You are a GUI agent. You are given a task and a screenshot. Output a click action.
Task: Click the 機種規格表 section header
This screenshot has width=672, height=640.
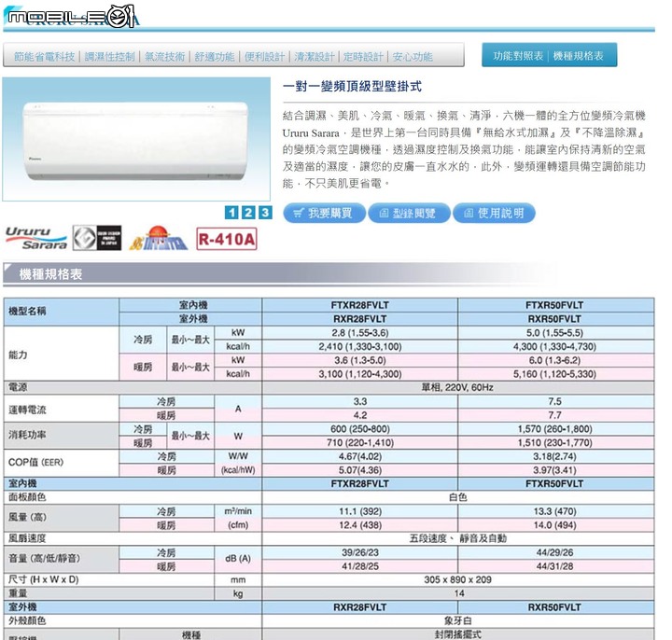pos(50,274)
